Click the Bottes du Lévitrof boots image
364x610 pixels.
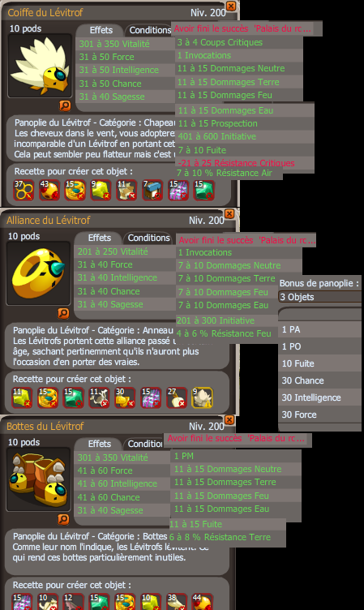click(38, 479)
